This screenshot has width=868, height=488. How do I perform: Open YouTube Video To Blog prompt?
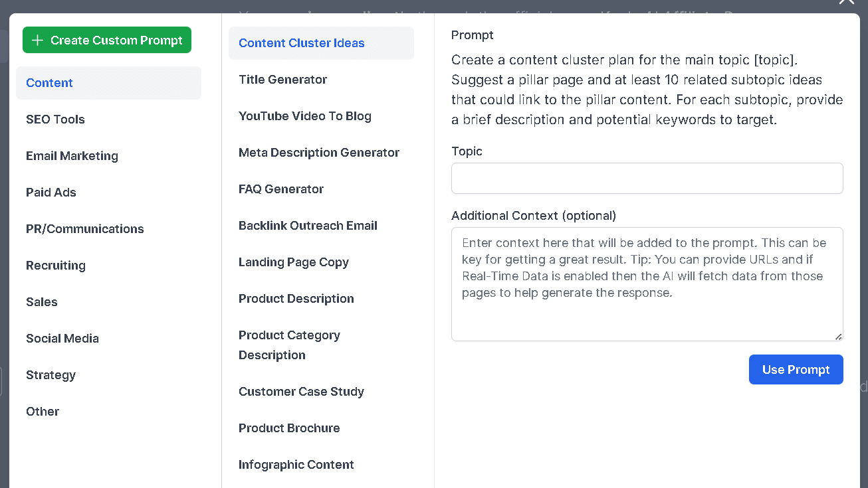[304, 116]
